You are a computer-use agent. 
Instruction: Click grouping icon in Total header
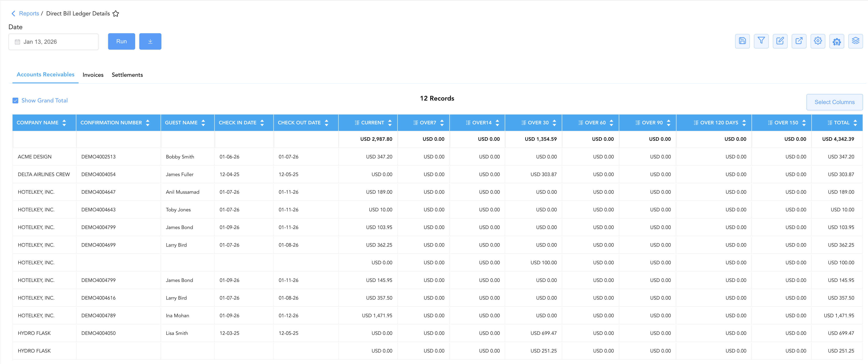[x=830, y=123]
